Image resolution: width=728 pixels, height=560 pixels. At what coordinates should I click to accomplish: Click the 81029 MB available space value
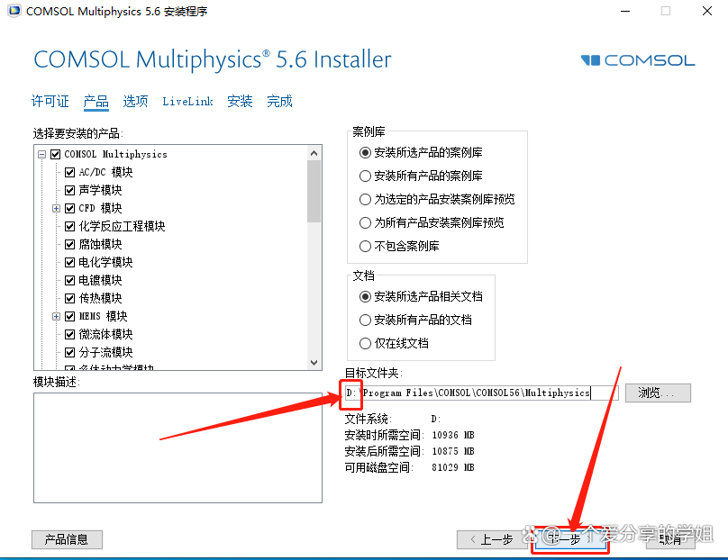453,467
